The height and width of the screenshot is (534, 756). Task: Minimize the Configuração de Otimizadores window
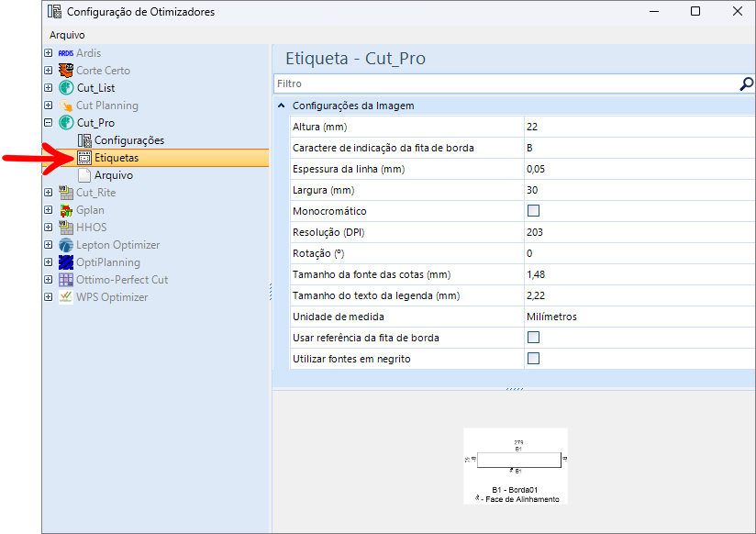[654, 11]
